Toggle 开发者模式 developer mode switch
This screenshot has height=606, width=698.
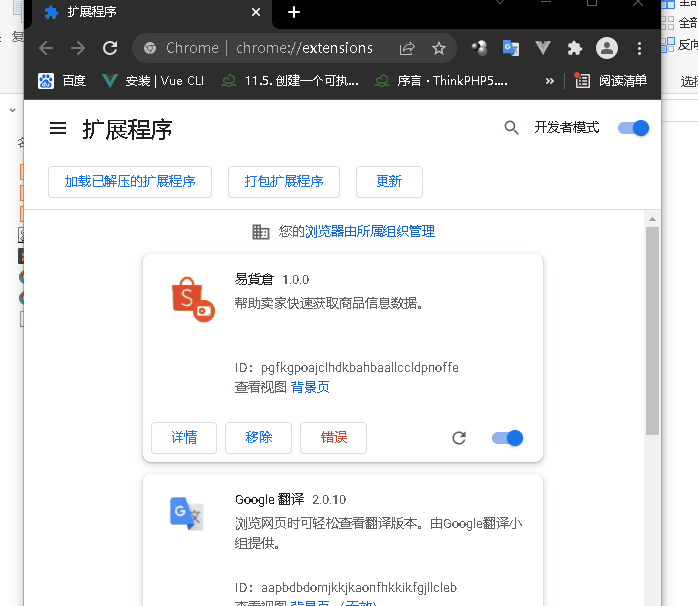click(x=633, y=128)
